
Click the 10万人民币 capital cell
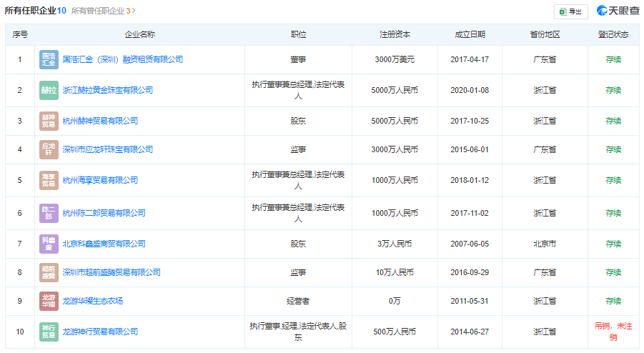tap(395, 272)
